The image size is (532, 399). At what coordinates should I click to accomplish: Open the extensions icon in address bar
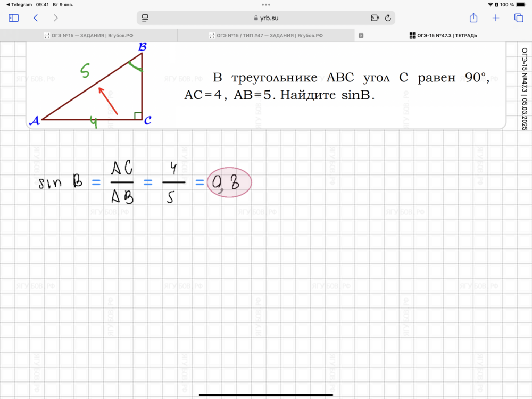(375, 18)
